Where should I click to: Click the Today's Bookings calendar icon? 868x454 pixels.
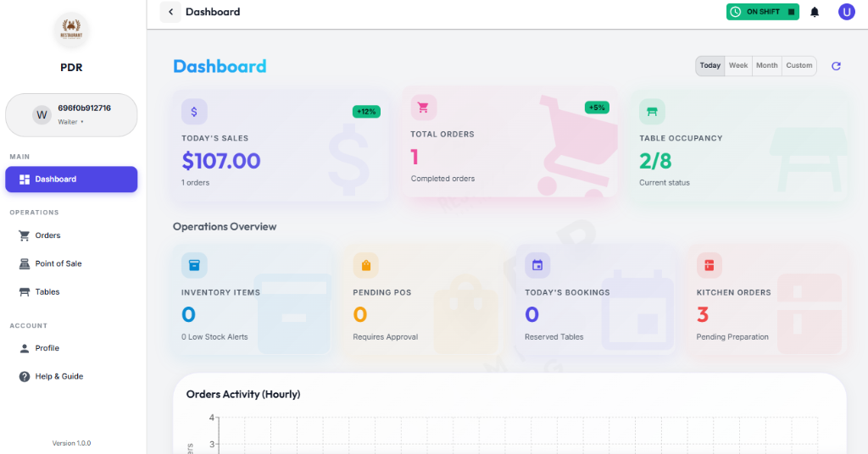pyautogui.click(x=537, y=265)
